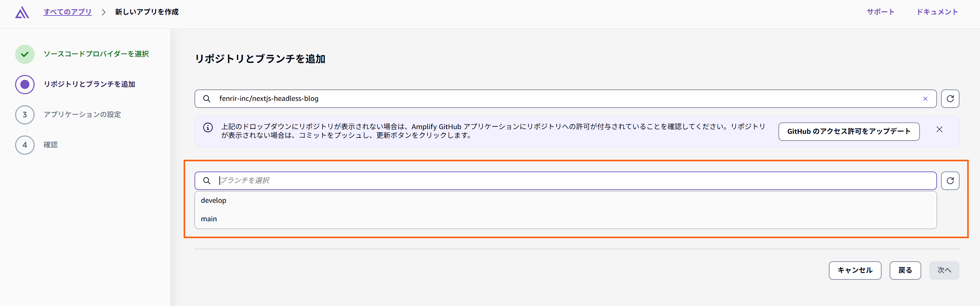The image size is (980, 306).
Task: Click the info icon in the banner
Action: coord(208,127)
